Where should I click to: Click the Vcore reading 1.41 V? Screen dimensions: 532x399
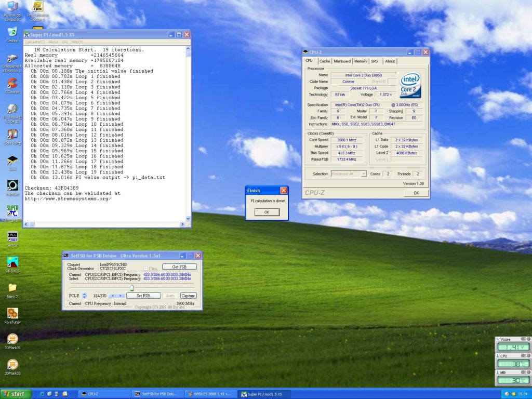(513, 347)
